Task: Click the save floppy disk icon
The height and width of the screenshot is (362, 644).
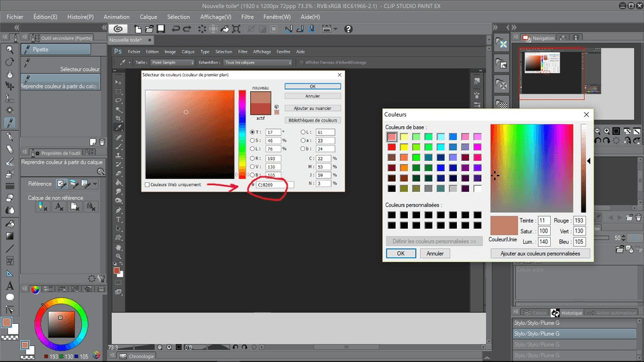Action: [160, 29]
